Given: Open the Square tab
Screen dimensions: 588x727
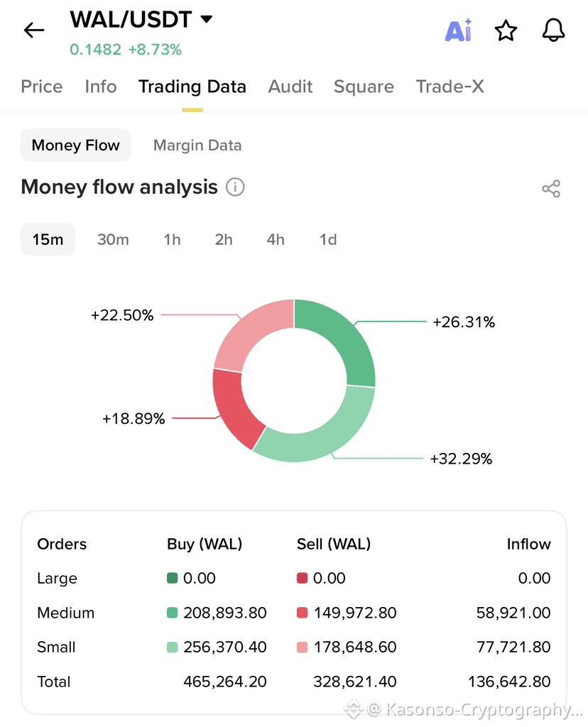Looking at the screenshot, I should click(x=364, y=87).
